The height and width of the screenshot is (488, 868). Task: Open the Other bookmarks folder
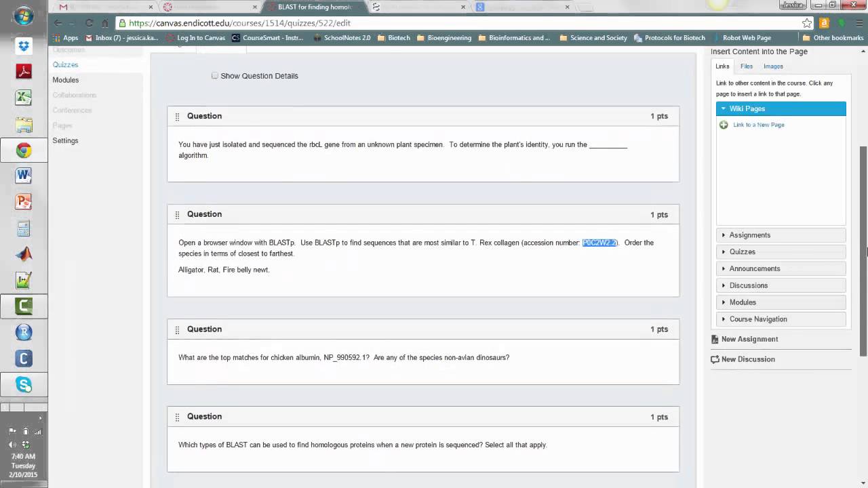pos(833,38)
